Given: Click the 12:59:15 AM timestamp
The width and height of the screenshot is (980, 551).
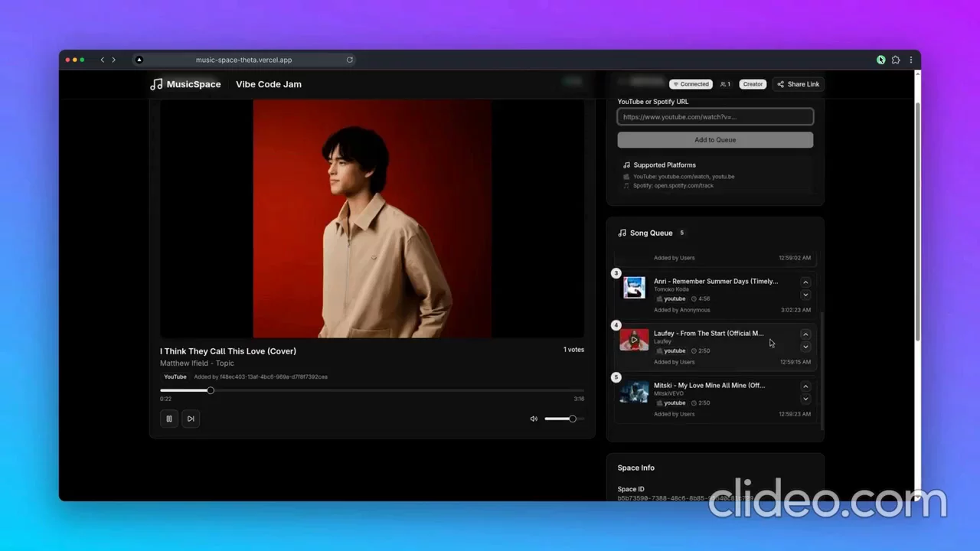Looking at the screenshot, I should [795, 362].
